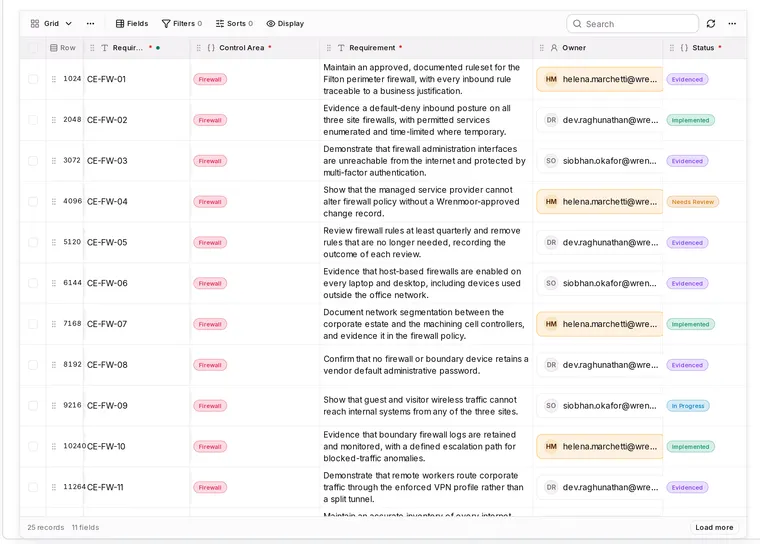Click the SO avatar in row CE-FW-06
Image resolution: width=760 pixels, height=544 pixels.
tap(551, 283)
